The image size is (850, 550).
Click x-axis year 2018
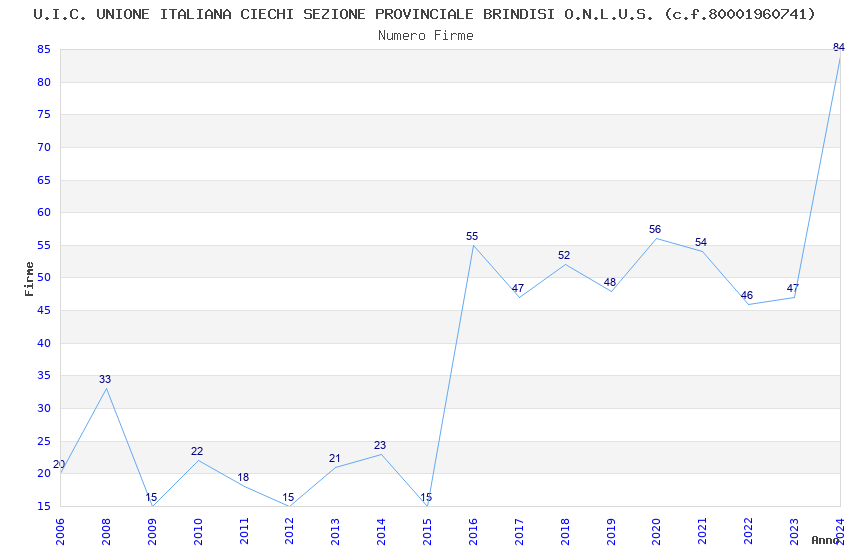pos(565,531)
